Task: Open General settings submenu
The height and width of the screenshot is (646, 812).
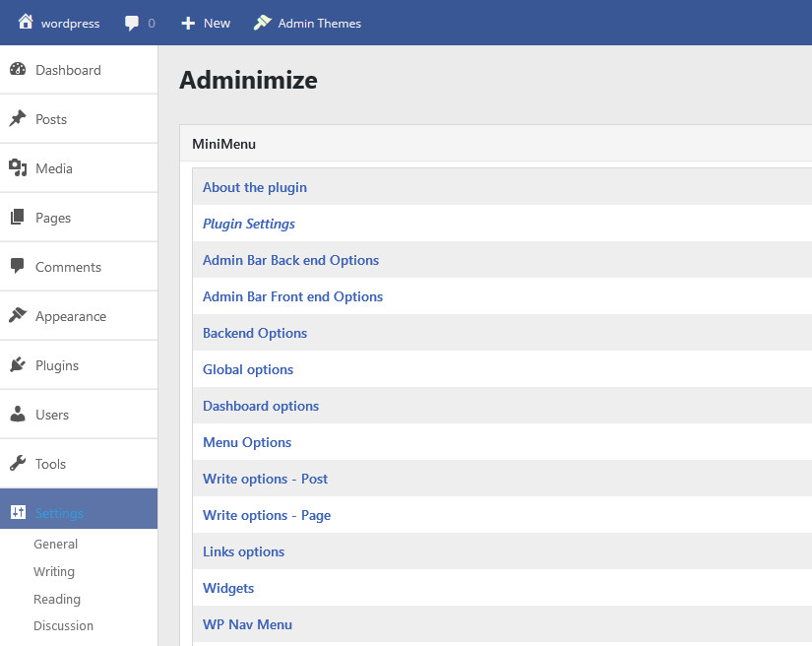Action: [x=55, y=544]
